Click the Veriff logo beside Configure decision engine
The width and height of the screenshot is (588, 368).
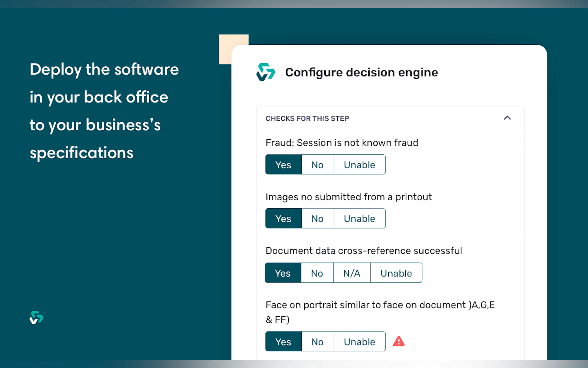pyautogui.click(x=266, y=72)
